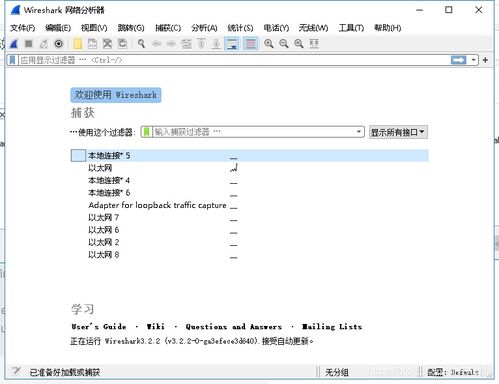Open the Wiki link
The image size is (499, 384).
tap(156, 327)
